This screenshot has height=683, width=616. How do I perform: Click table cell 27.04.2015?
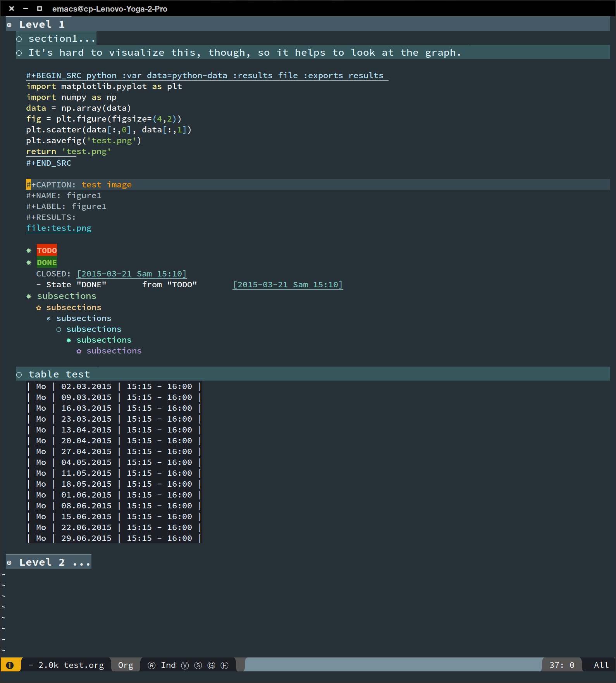click(x=86, y=451)
